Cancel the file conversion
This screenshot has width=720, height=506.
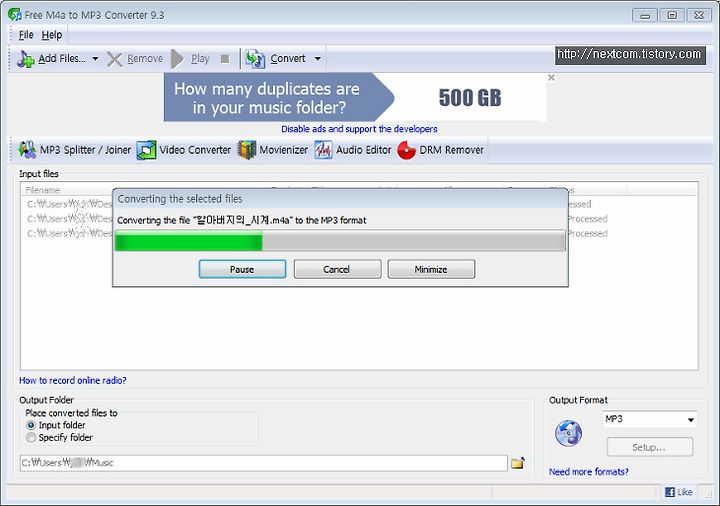[x=338, y=269]
